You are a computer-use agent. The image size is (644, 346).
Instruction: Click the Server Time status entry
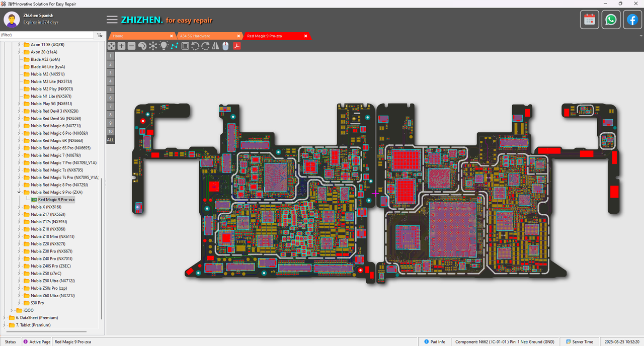point(580,342)
